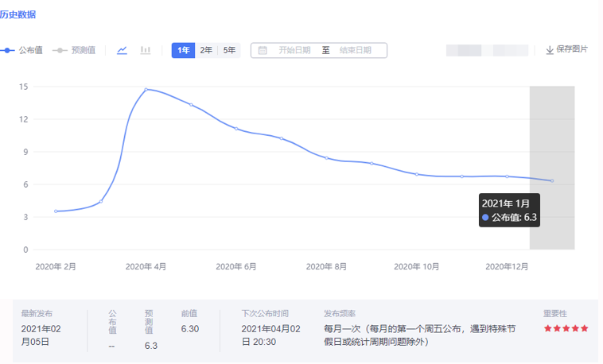Open the 历史数据 heading link
Viewport: 603px width, 364px height.
pyautogui.click(x=18, y=14)
